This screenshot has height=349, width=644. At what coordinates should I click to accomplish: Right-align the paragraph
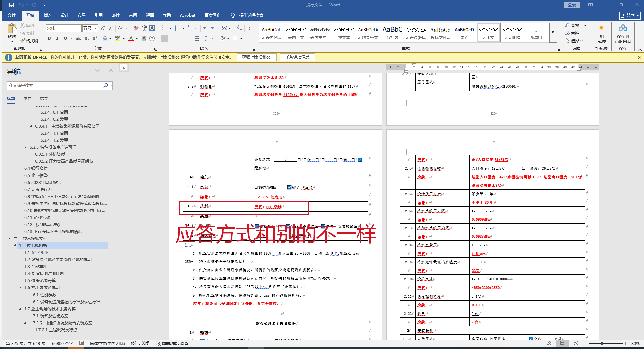click(181, 38)
